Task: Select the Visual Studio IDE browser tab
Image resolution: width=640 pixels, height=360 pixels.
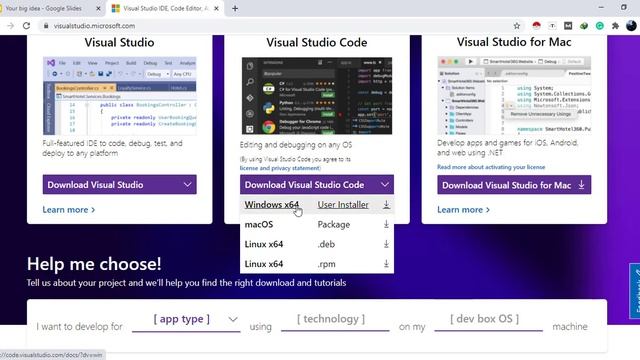Action: coord(165,8)
